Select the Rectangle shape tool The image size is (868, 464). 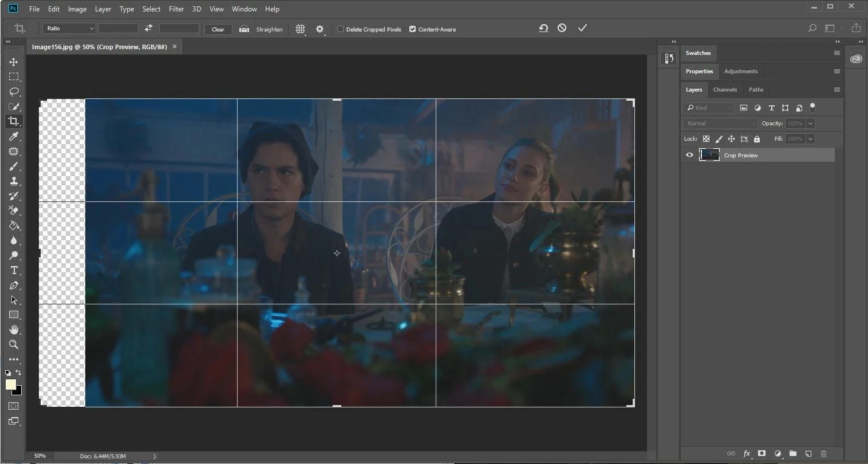click(14, 315)
